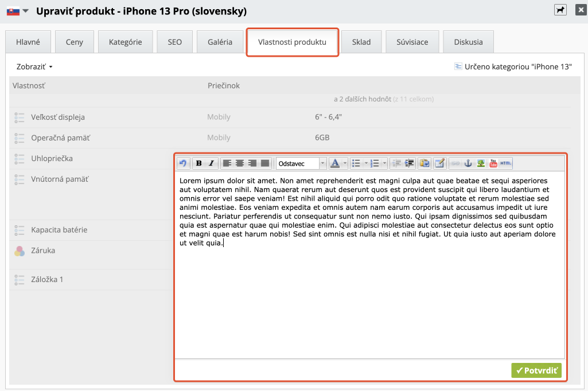Viewport: 588px width, 391px height.
Task: Click inside the Lorem ipsum text area
Action: [x=369, y=265]
